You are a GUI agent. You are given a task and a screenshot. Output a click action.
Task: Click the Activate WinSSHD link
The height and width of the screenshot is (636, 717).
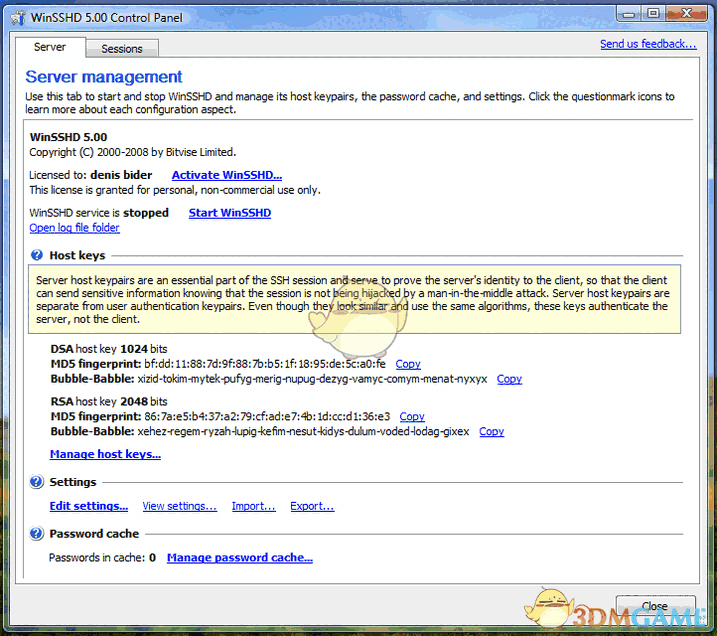tap(227, 175)
